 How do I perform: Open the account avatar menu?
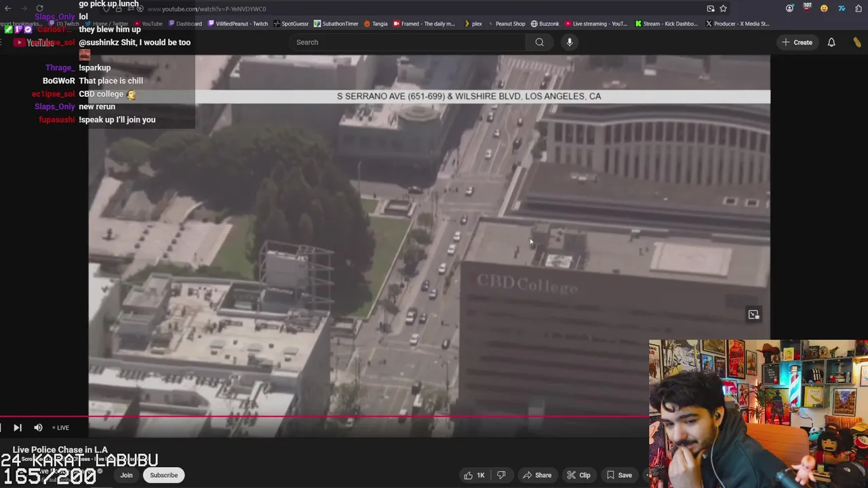pos(858,42)
